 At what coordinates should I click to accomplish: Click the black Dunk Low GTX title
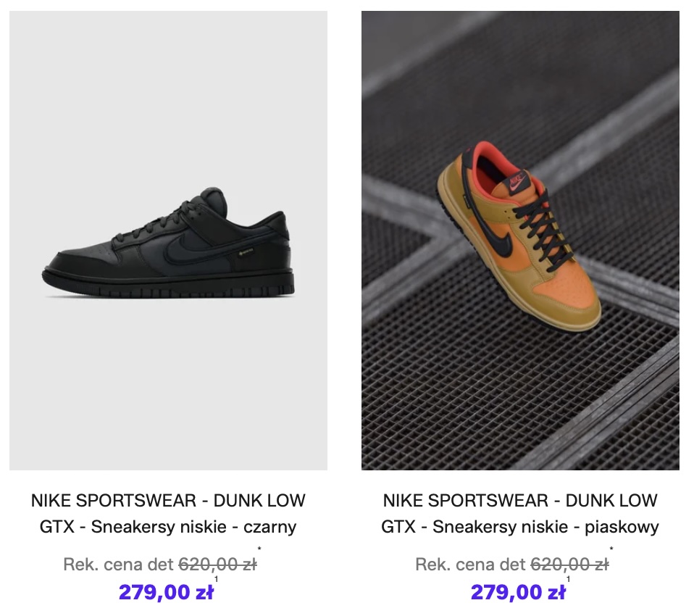coord(168,514)
